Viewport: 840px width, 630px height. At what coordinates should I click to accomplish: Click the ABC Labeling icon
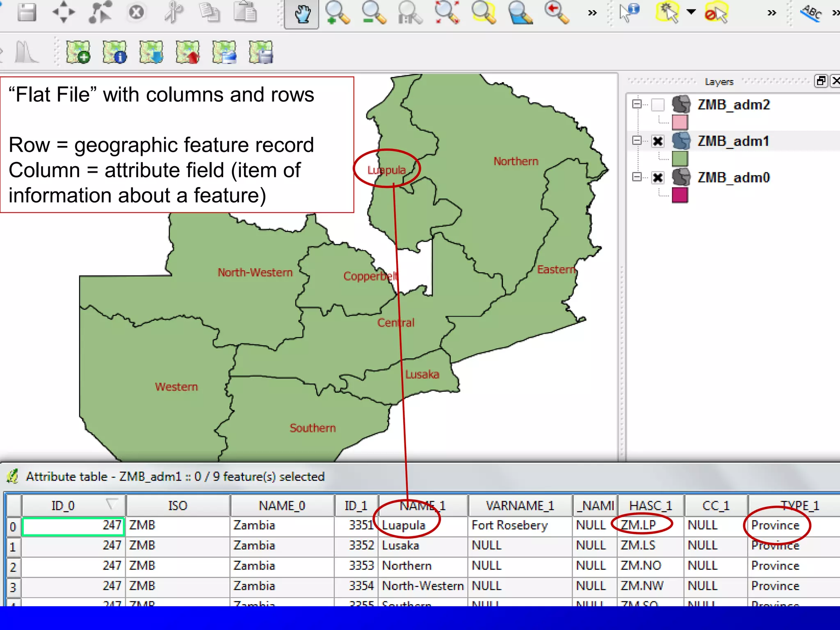coord(811,13)
